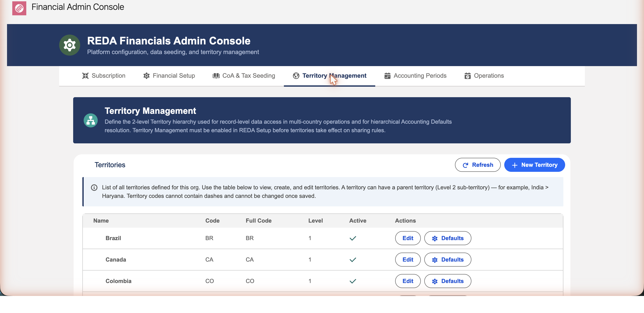The height and width of the screenshot is (313, 644).
Task: Open the Accounting Periods tab
Action: (x=415, y=76)
